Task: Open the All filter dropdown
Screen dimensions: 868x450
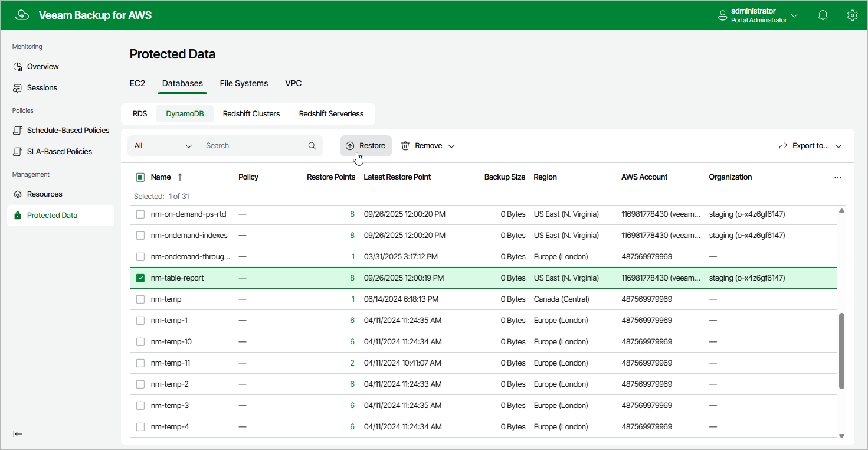Action: 163,146
